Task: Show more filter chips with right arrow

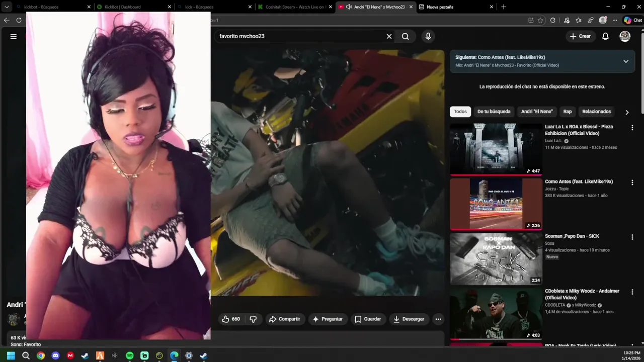Action: tap(627, 112)
